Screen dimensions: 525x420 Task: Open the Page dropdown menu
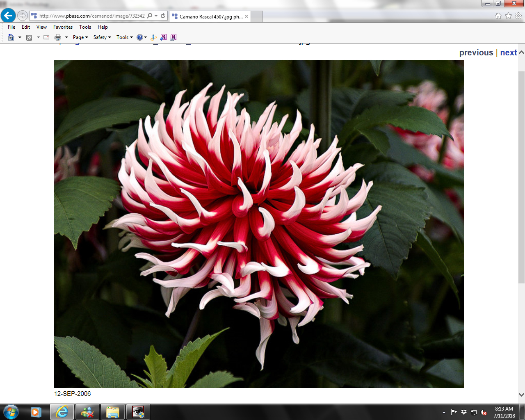pyautogui.click(x=80, y=37)
